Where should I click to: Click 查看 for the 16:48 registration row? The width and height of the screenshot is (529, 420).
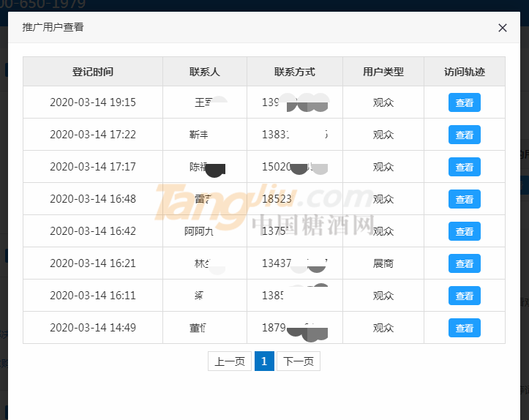click(464, 199)
